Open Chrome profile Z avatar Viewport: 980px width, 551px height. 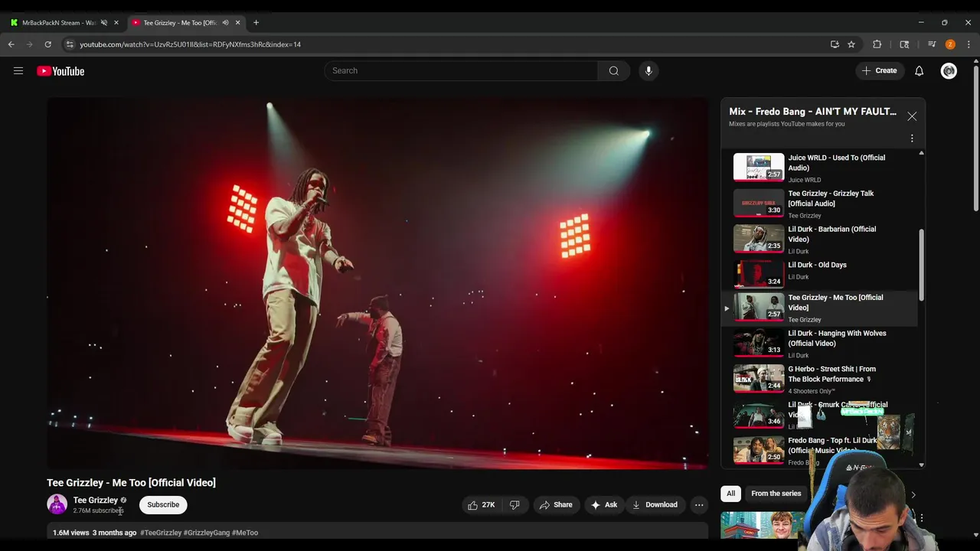click(x=950, y=44)
